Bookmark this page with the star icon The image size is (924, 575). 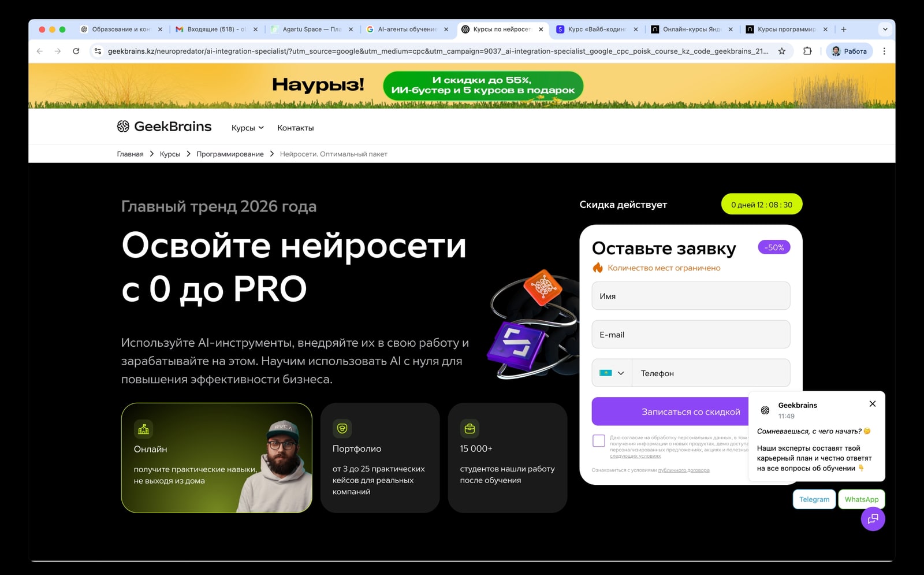coord(782,51)
